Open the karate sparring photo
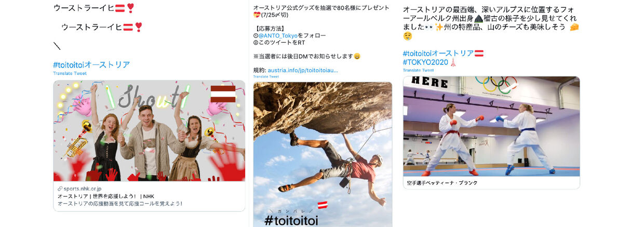The height and width of the screenshot is (227, 644). point(491,126)
